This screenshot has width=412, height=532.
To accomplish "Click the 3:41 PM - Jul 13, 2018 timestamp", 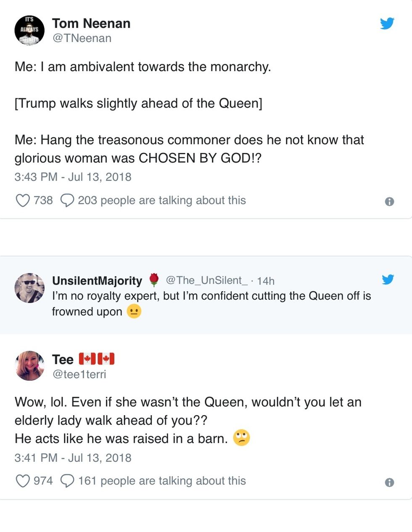I will [73, 458].
